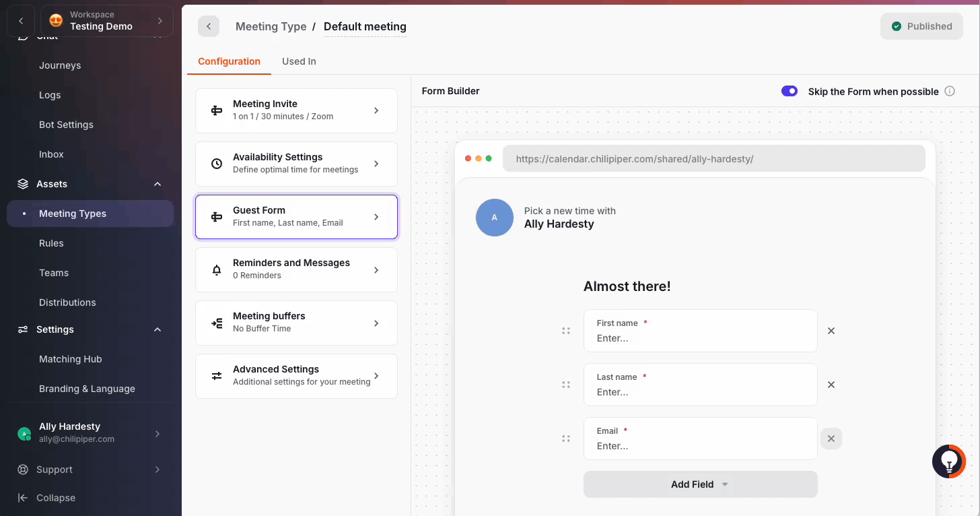Remove the Last name field with its X
The height and width of the screenshot is (516, 980).
pos(831,385)
